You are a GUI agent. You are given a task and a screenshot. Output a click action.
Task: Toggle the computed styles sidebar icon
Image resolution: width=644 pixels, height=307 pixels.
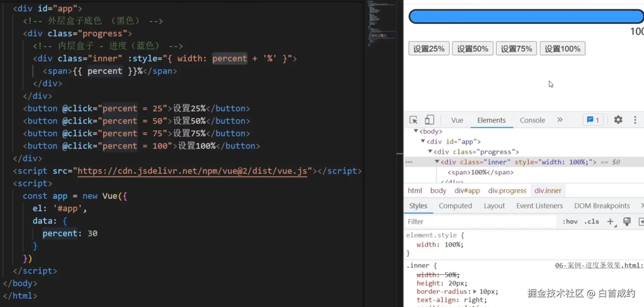(x=641, y=222)
